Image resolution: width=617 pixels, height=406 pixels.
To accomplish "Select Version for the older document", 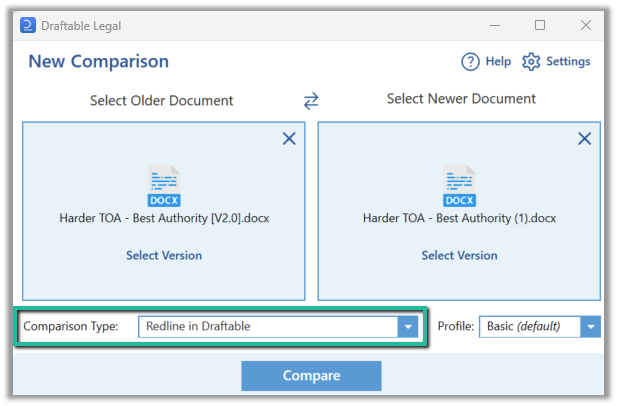I will [x=164, y=256].
